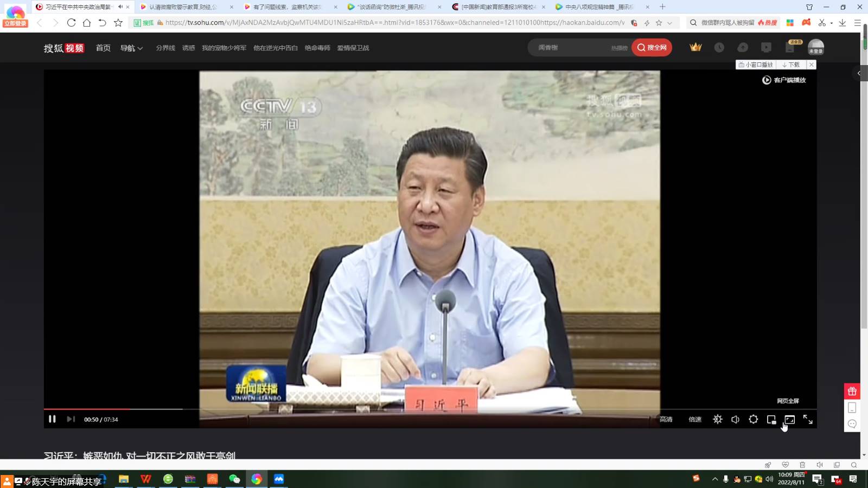The height and width of the screenshot is (488, 868).
Task: Enter full screen with the arrows icon
Action: (x=808, y=419)
